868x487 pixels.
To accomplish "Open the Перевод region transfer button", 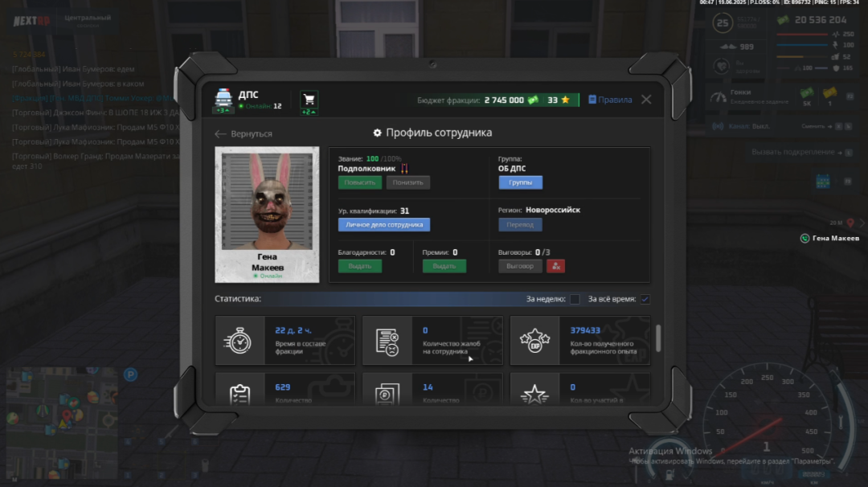I will tap(520, 225).
